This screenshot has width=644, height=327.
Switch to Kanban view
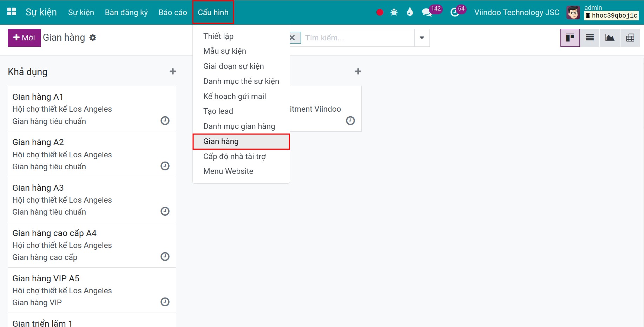pyautogui.click(x=570, y=38)
